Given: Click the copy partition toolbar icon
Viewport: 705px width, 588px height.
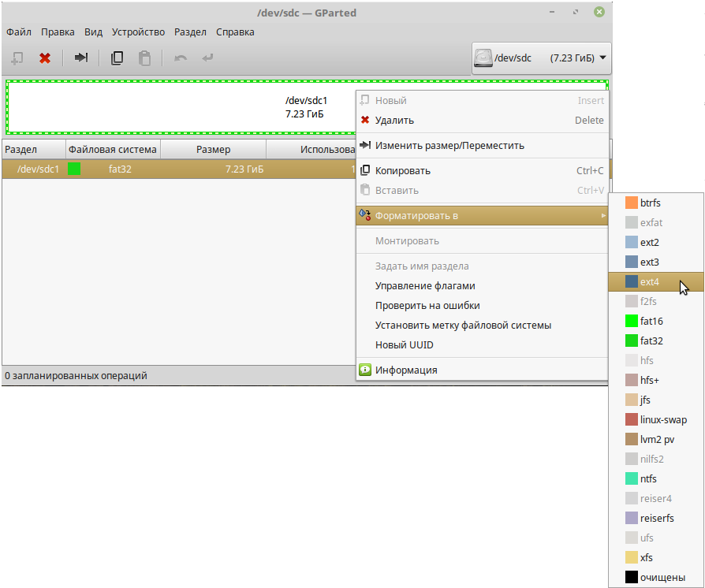Looking at the screenshot, I should tap(117, 58).
